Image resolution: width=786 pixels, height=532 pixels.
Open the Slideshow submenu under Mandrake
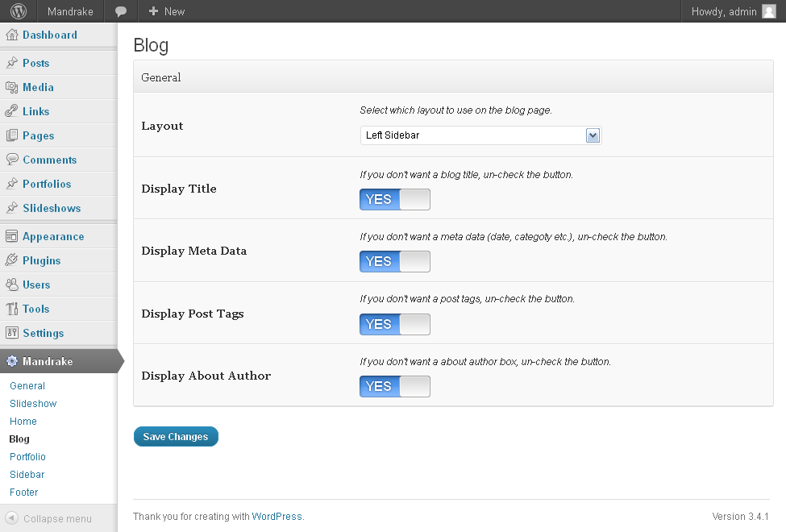coord(33,404)
